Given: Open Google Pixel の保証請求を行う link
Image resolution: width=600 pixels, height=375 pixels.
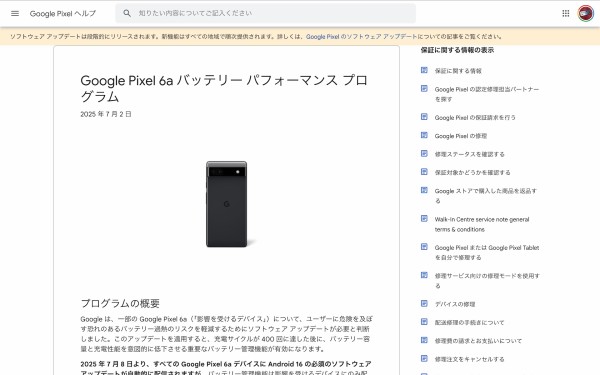Looking at the screenshot, I should [475, 117].
